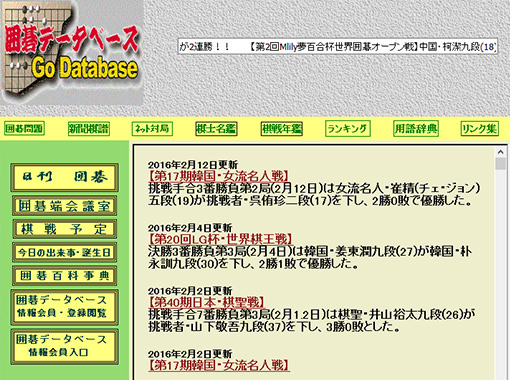
Task: Click the news frame scrollbar thumb
Action: 500,164
